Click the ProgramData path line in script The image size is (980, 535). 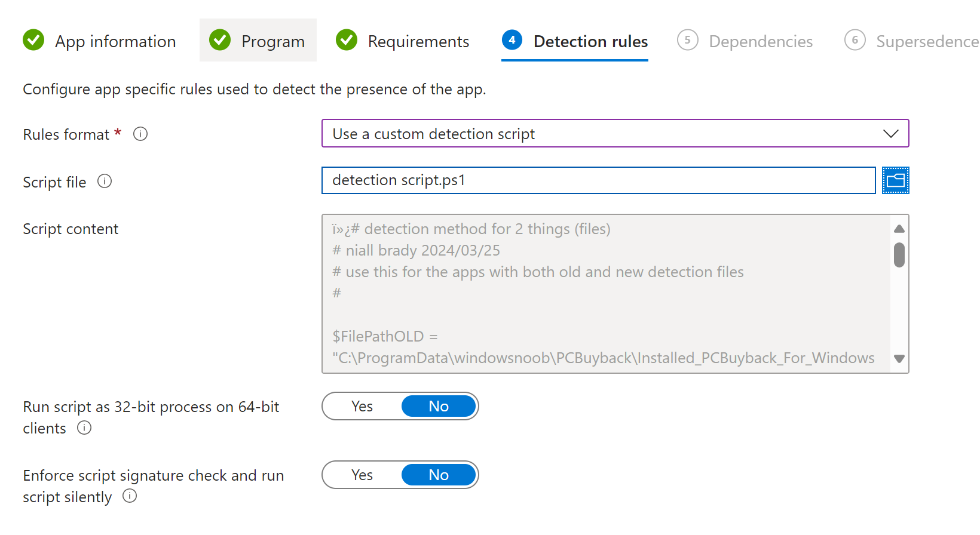tap(604, 358)
